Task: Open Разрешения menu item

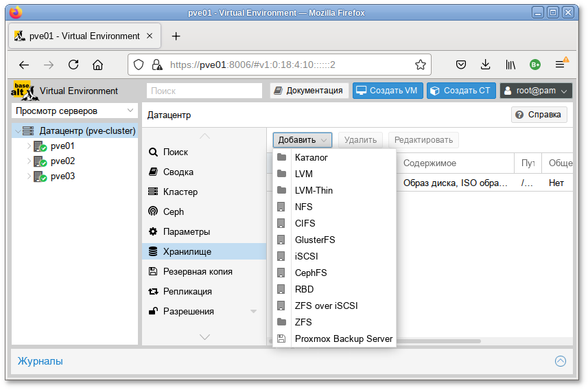Action: click(x=204, y=311)
